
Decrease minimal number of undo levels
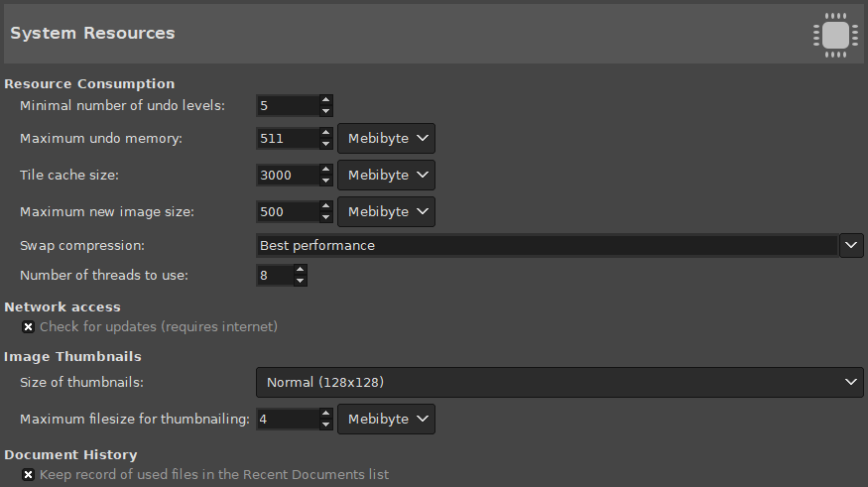(325, 110)
